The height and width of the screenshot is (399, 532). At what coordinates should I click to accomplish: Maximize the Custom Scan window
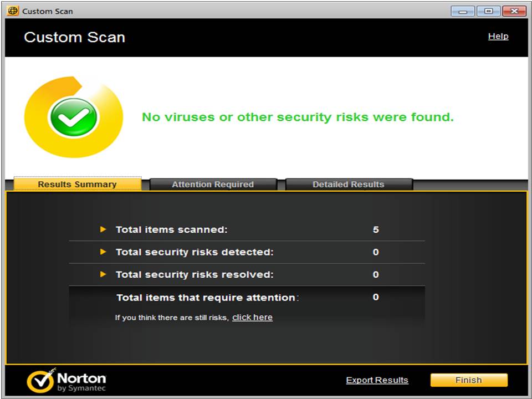pos(488,11)
